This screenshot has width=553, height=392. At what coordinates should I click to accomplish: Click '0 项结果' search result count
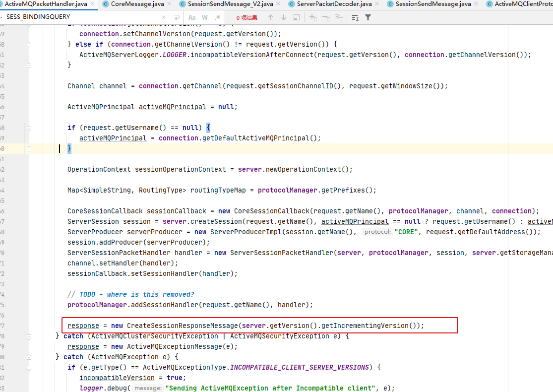pos(246,18)
